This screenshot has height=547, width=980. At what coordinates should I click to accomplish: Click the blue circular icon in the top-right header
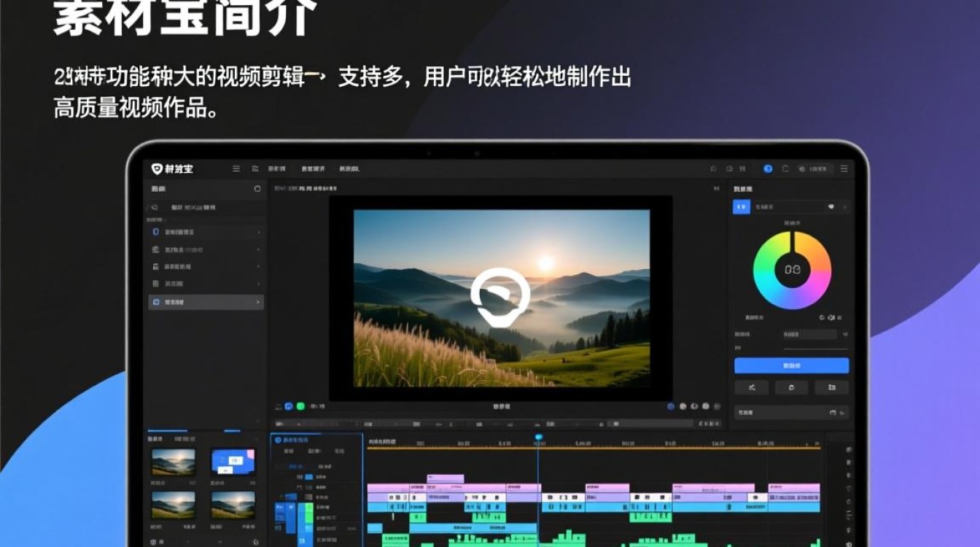[x=768, y=168]
